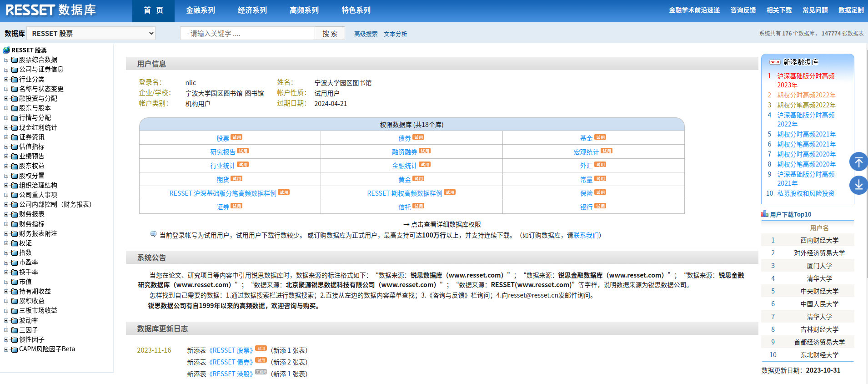Image resolution: width=868 pixels, height=384 pixels.
Task: Open 咨询反馈 in the top bar
Action: 743,10
